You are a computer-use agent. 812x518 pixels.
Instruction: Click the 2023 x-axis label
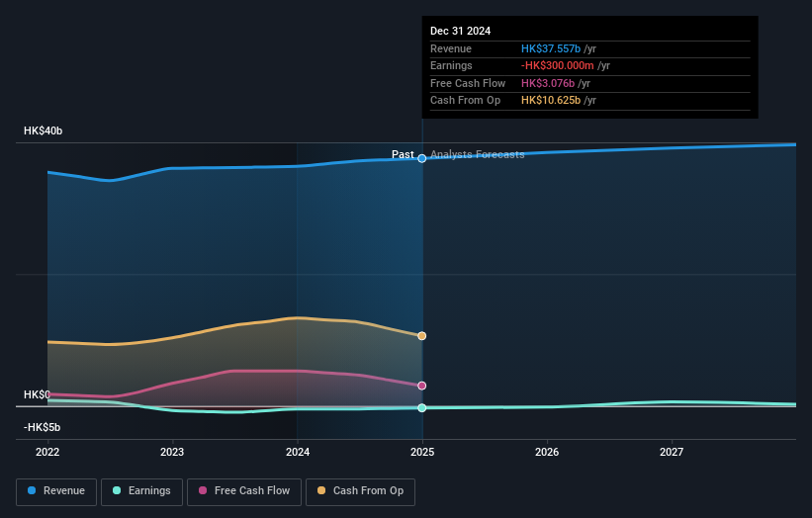click(x=172, y=453)
